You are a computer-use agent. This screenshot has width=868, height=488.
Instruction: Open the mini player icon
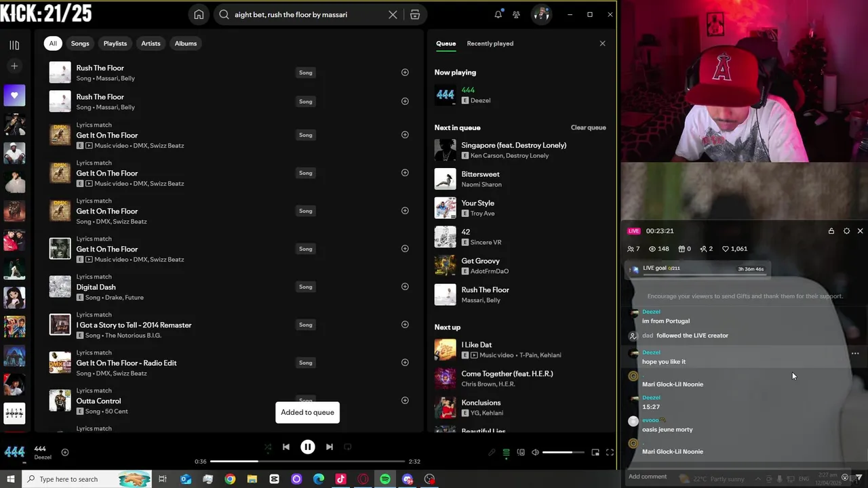coord(595,452)
